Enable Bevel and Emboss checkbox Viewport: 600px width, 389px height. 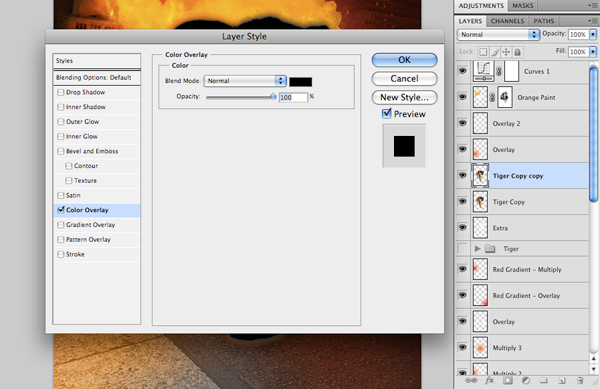coord(60,151)
